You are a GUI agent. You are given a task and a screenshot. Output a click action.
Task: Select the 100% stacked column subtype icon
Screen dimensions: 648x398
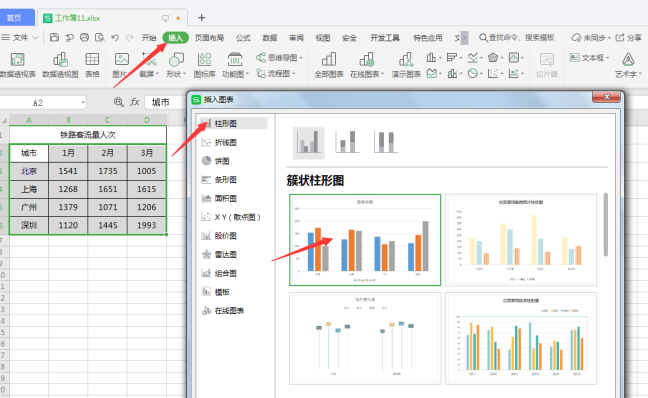385,143
